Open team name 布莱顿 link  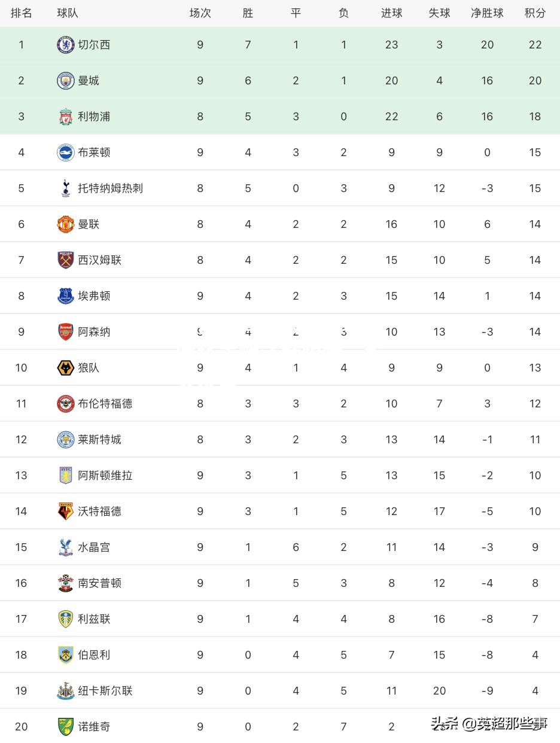coord(94,153)
